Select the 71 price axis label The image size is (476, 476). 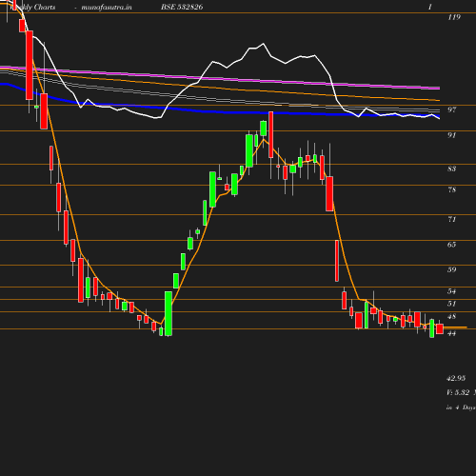pyautogui.click(x=452, y=219)
